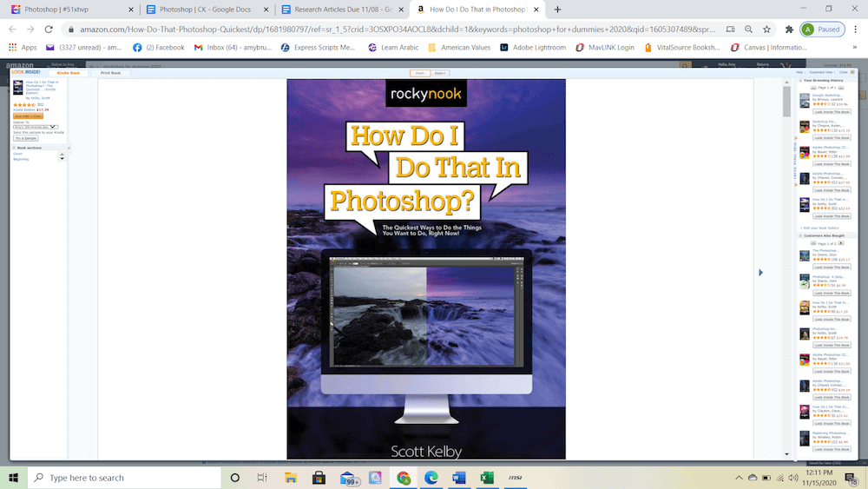Go to next page of Customers Also Bought

click(x=841, y=243)
